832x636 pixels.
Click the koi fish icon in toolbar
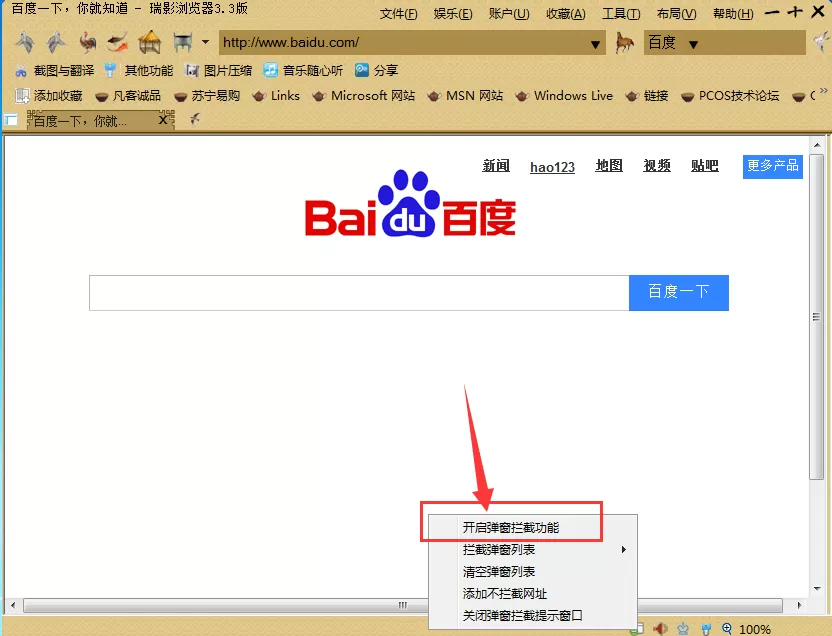[x=118, y=42]
